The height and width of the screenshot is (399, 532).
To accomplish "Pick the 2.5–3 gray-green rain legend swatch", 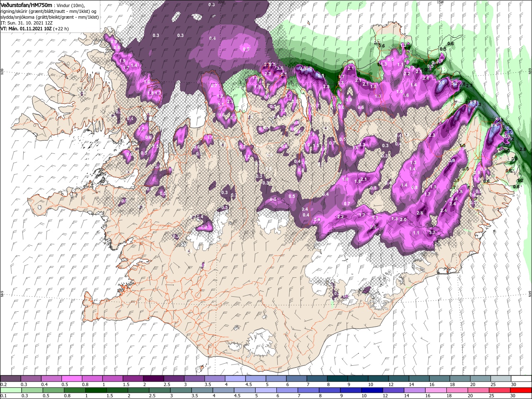I will pos(160,390).
